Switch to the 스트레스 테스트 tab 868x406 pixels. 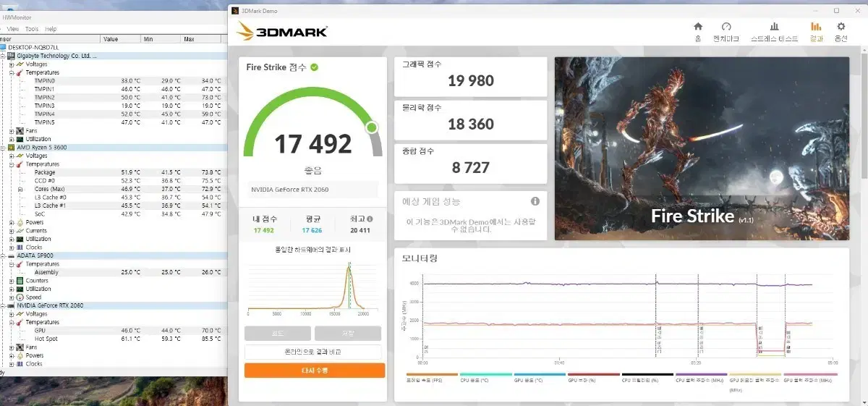[774, 31]
